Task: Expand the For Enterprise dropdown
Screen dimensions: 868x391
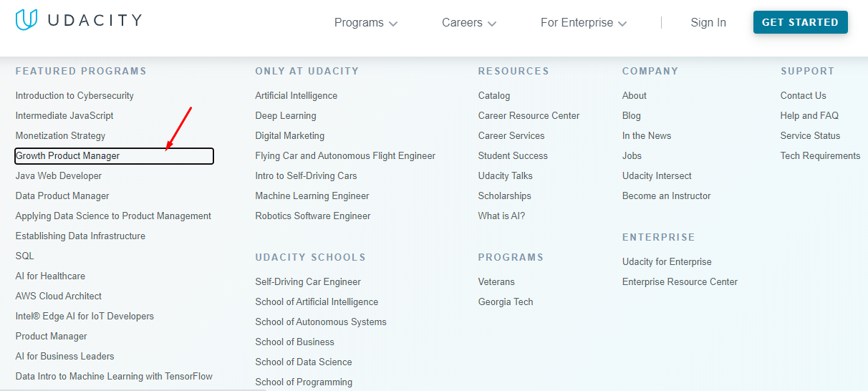Action: tap(583, 23)
